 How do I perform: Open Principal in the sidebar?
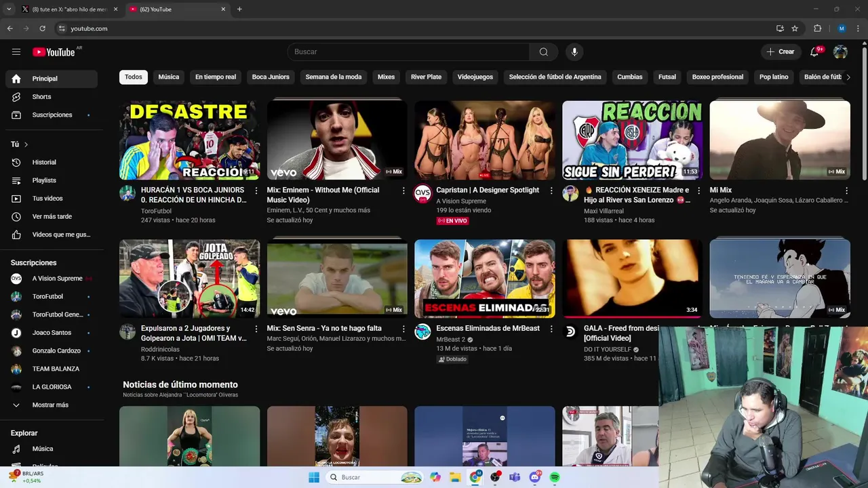tap(52, 79)
